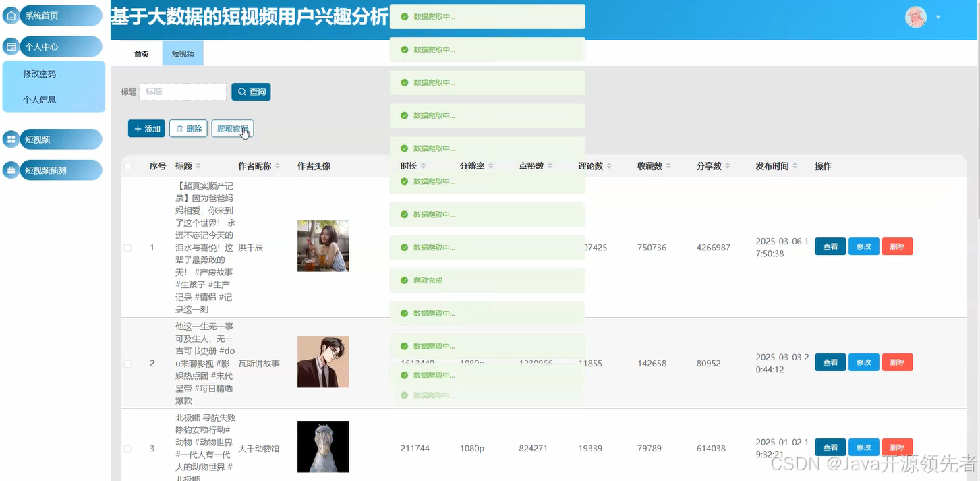Click the 删除 button above the table

[x=188, y=128]
